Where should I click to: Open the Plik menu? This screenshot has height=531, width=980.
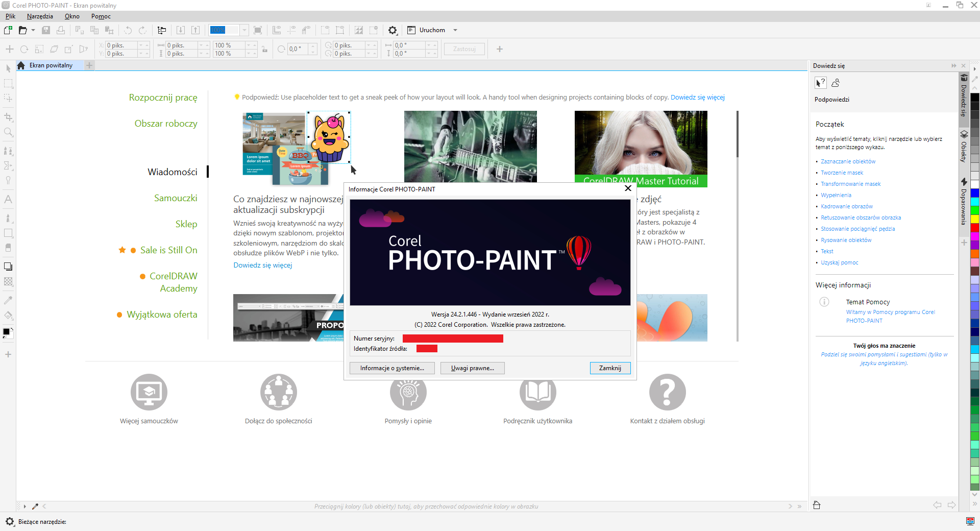coord(10,16)
